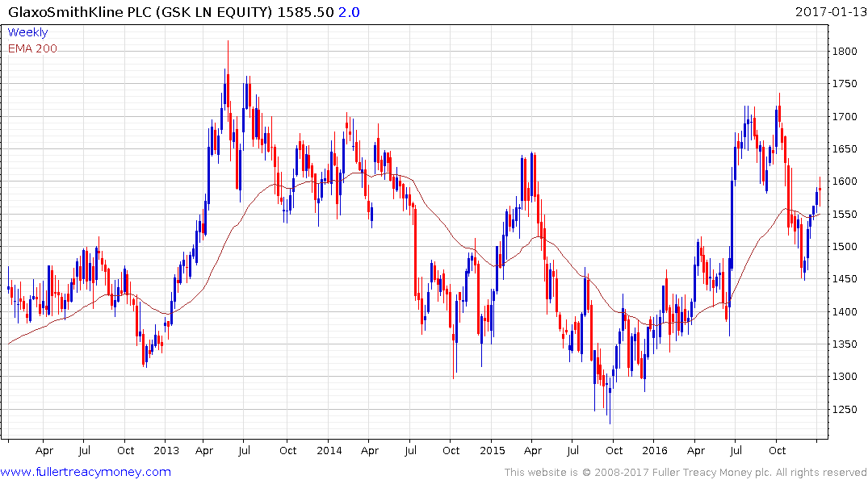
Task: Click the 1650 price axis label
Action: pyautogui.click(x=845, y=149)
